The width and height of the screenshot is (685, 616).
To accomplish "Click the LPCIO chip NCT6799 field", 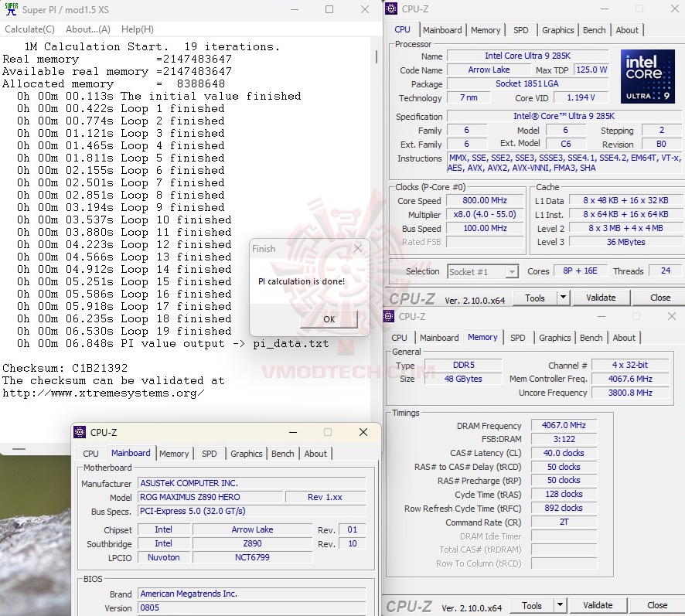I will 252,557.
